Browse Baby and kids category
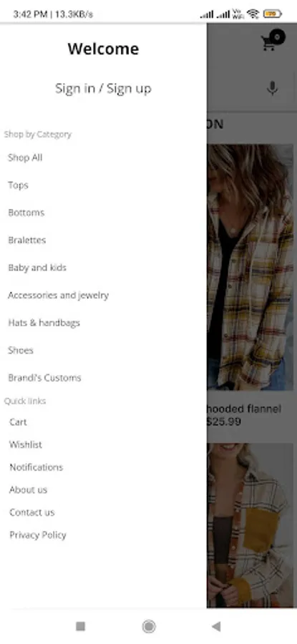The width and height of the screenshot is (297, 644). point(37,268)
